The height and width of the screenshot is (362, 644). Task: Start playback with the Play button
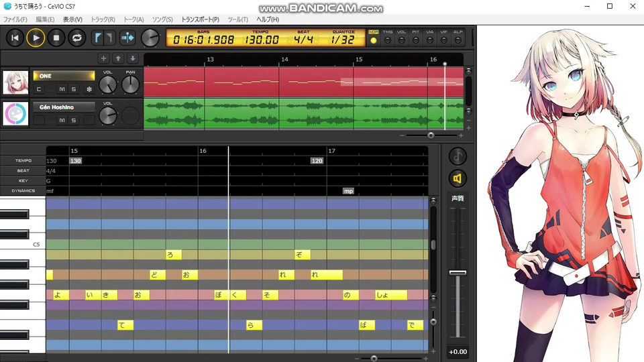(36, 38)
